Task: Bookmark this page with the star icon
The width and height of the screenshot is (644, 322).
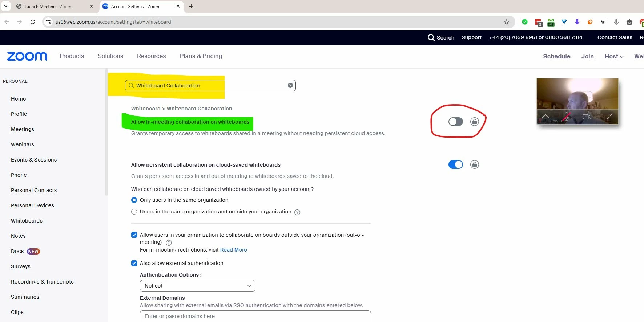Action: point(507,22)
